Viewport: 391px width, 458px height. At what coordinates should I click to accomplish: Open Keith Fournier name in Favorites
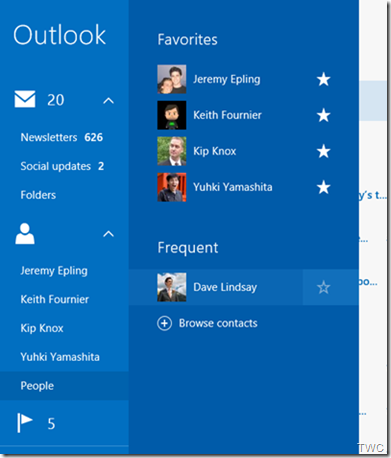(x=227, y=115)
